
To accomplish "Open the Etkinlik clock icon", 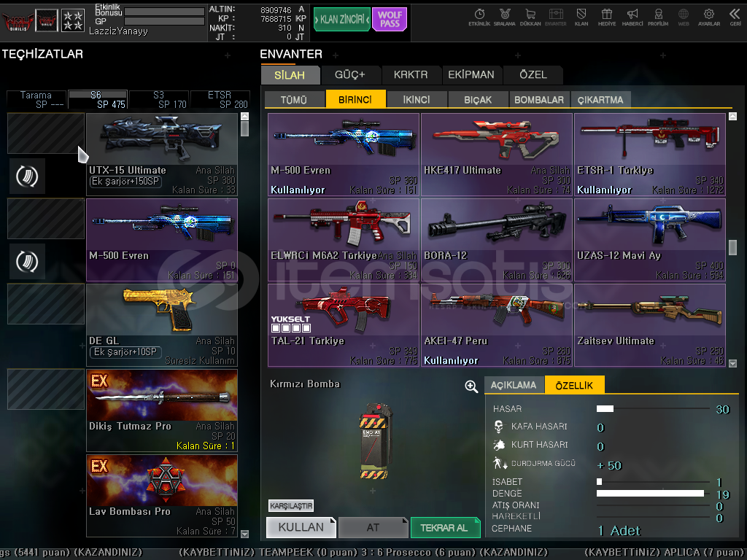I will click(479, 17).
